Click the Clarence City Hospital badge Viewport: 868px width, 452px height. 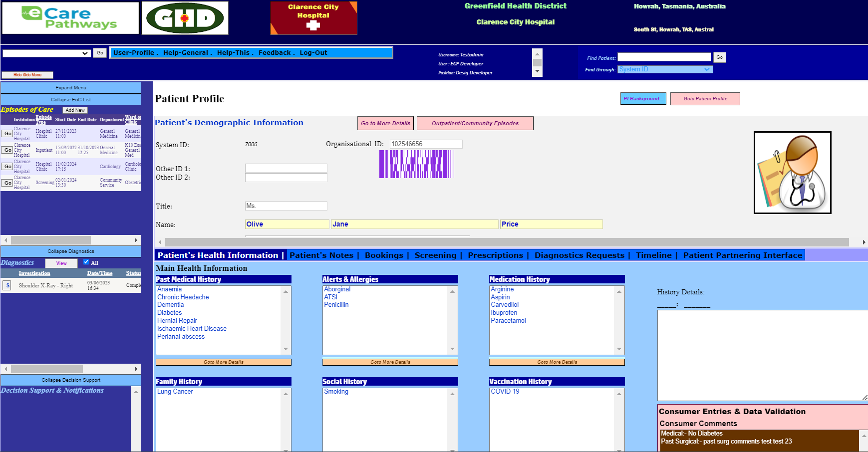313,18
